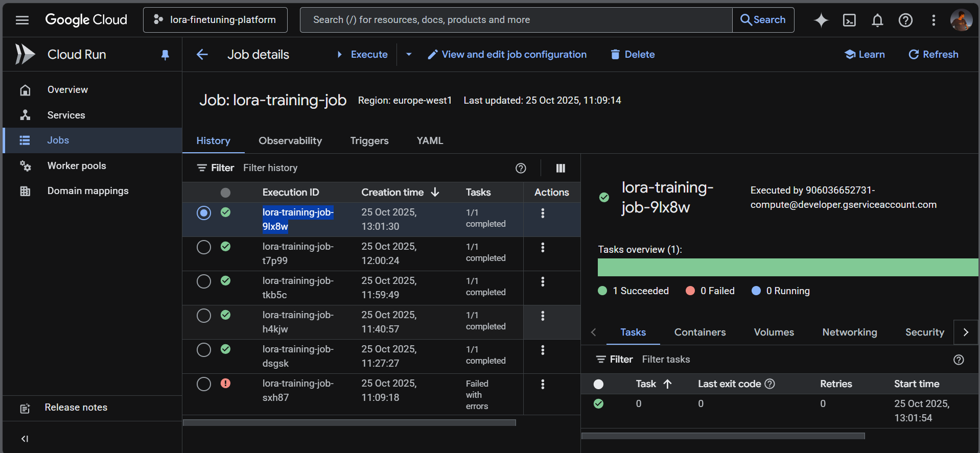
Task: Click horizontal scrollbar under executions table
Action: pos(349,422)
